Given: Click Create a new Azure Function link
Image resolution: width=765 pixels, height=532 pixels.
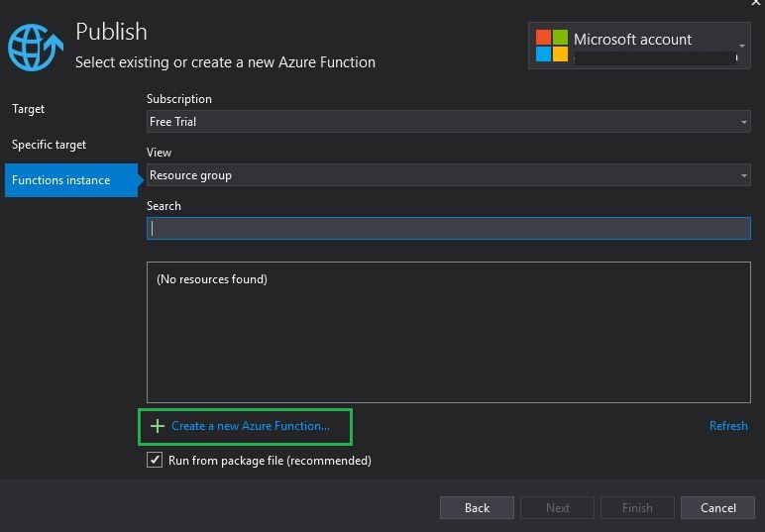Looking at the screenshot, I should coord(251,426).
